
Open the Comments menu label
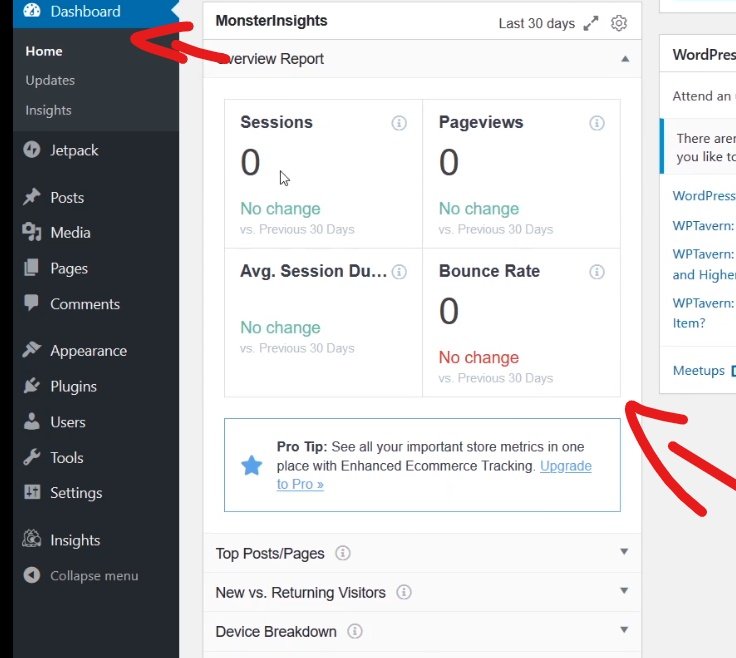(x=85, y=304)
